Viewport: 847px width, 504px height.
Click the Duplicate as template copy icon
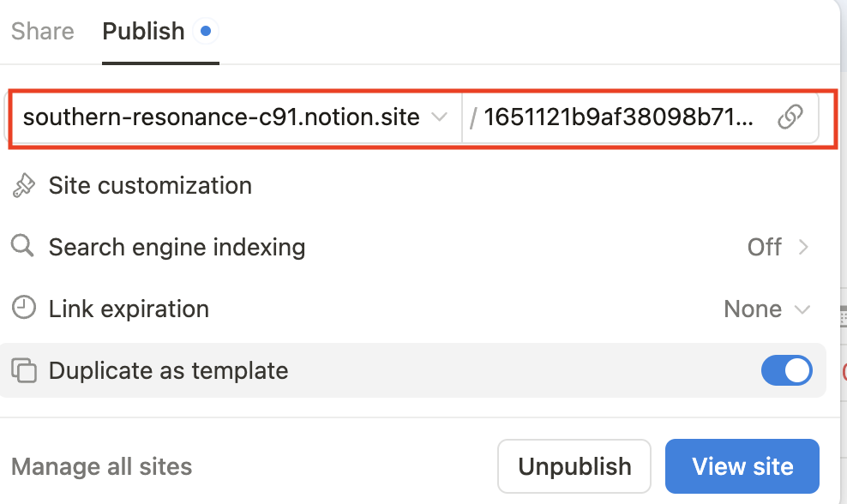(x=24, y=371)
